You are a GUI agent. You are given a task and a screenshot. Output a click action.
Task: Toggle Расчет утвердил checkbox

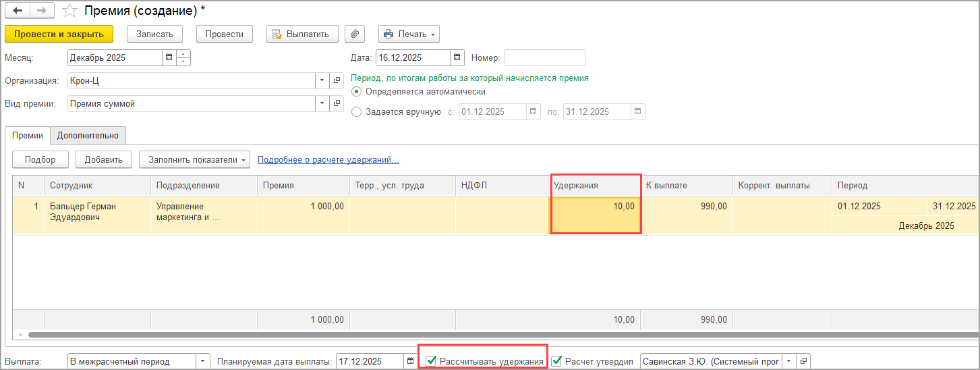pos(556,361)
